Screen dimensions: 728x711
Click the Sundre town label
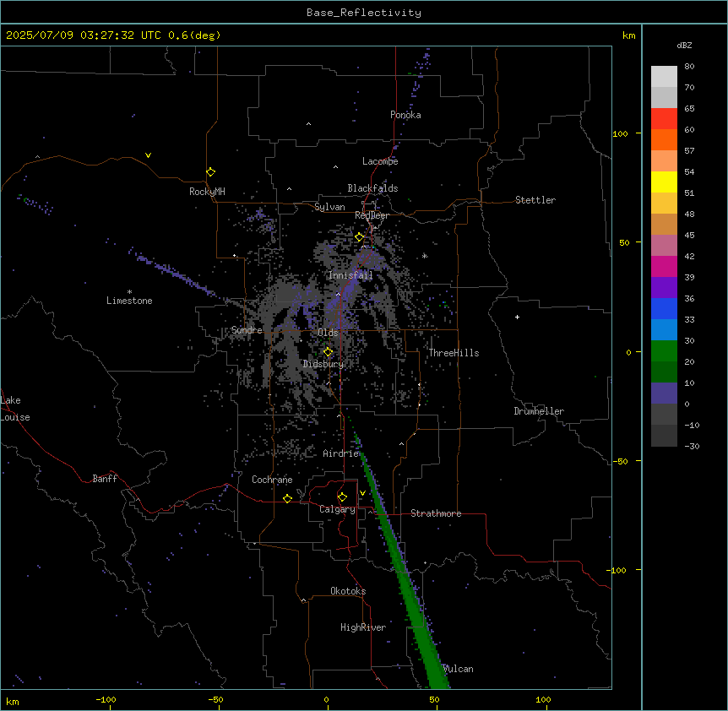click(247, 330)
